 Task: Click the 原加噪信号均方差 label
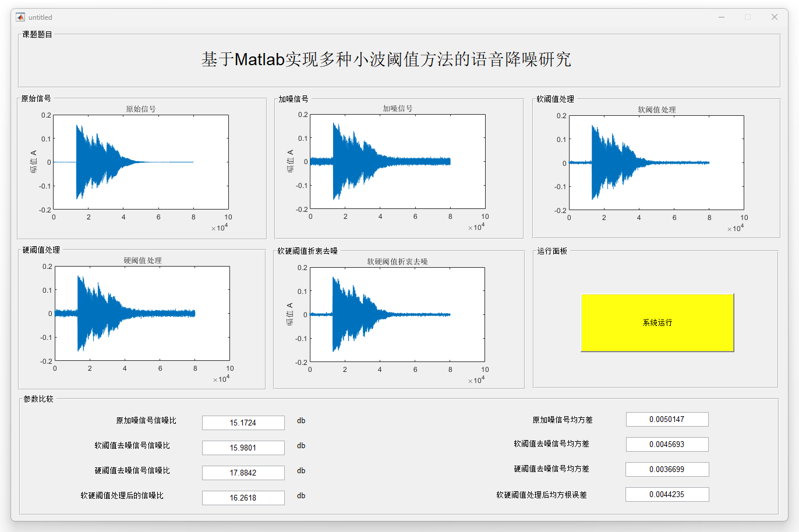tap(563, 420)
